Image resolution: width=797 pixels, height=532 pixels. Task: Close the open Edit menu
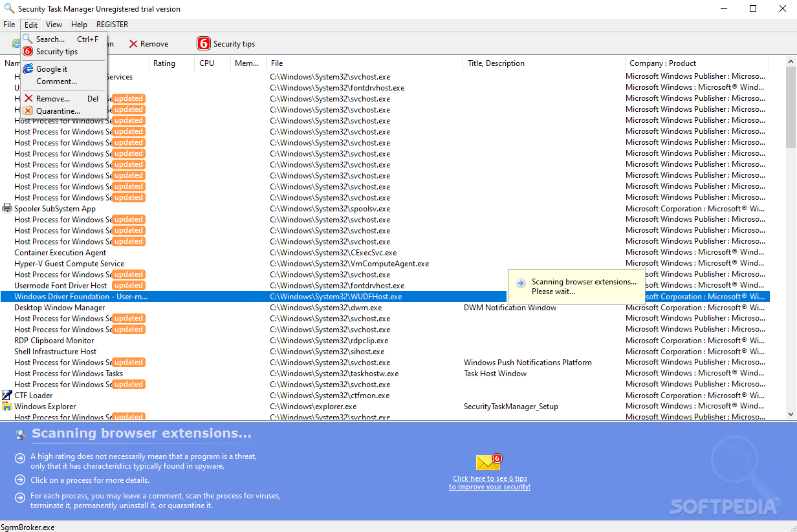click(x=31, y=25)
